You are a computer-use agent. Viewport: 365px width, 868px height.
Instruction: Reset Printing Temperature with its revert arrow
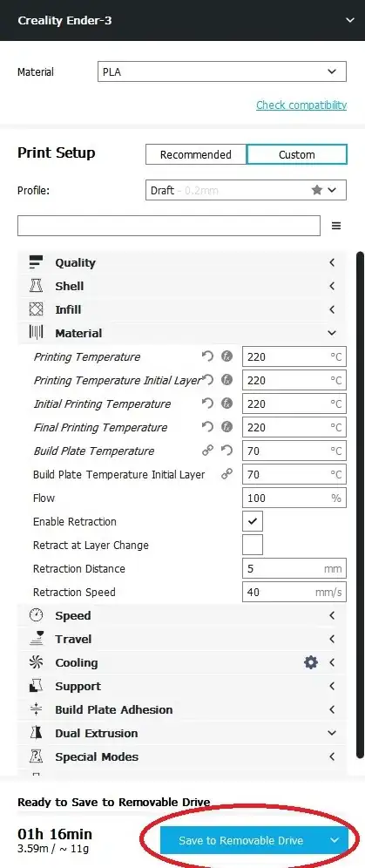pyautogui.click(x=208, y=356)
